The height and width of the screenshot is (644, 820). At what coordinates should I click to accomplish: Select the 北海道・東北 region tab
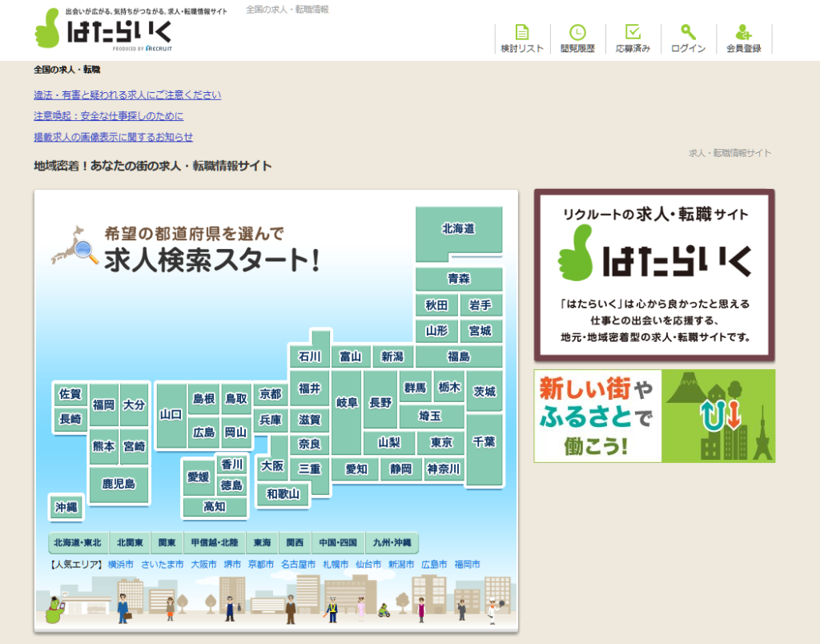coord(78,543)
